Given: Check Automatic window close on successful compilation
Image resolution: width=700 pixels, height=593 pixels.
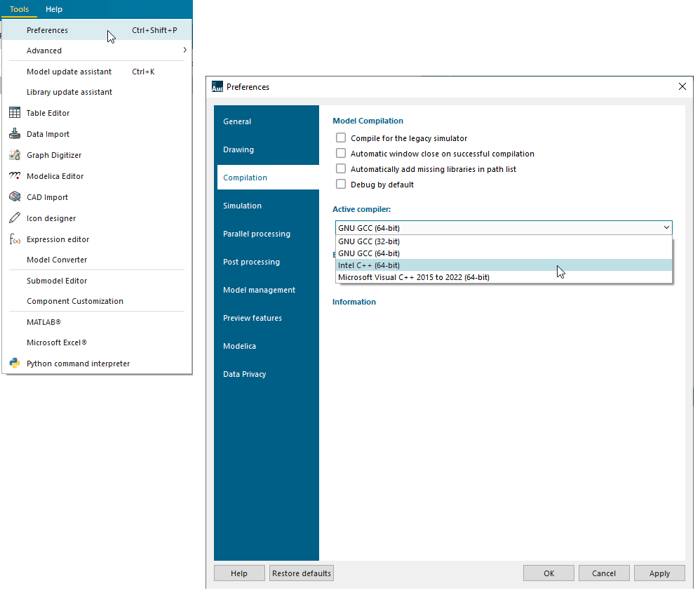Looking at the screenshot, I should [341, 153].
